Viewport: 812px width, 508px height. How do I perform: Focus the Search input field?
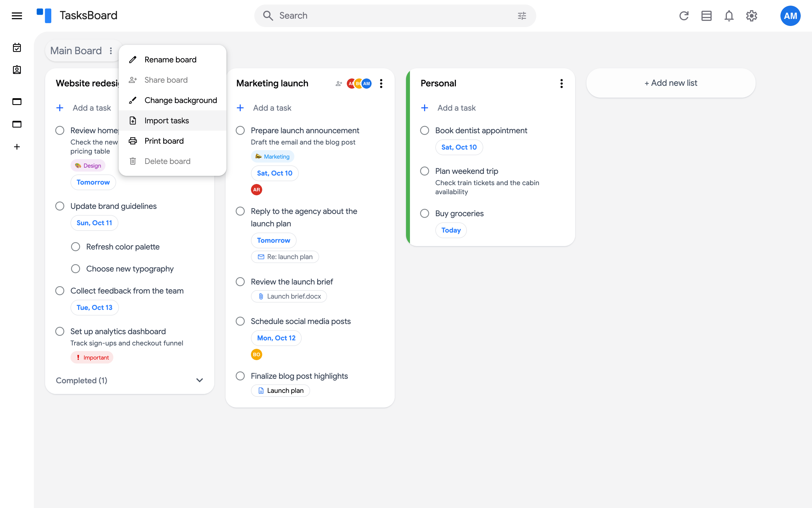click(395, 16)
